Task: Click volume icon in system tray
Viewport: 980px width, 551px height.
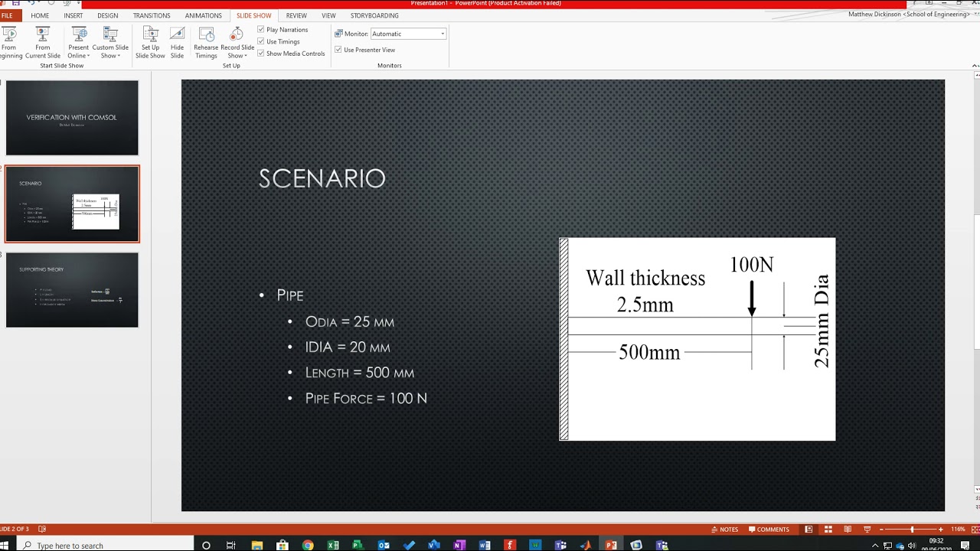Action: [x=911, y=545]
